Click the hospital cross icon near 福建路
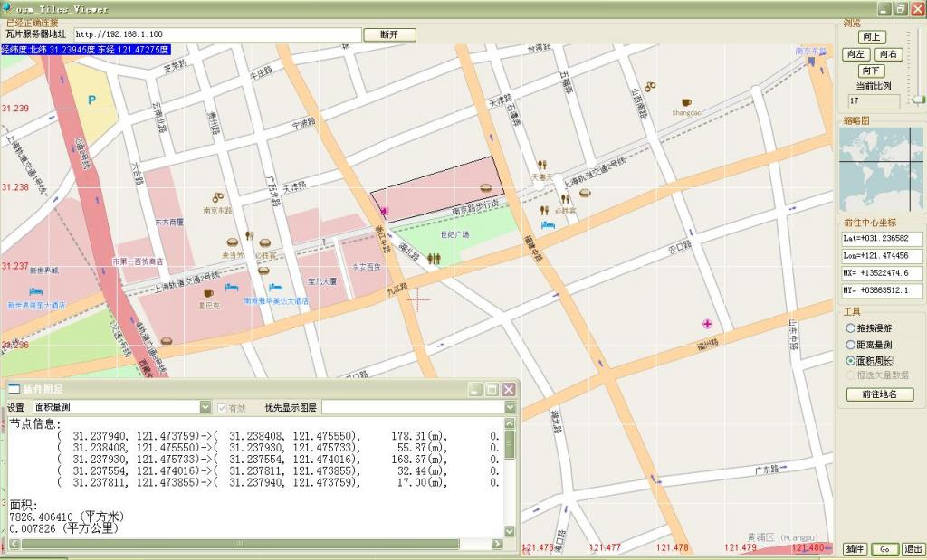Image resolution: width=927 pixels, height=560 pixels. [708, 324]
